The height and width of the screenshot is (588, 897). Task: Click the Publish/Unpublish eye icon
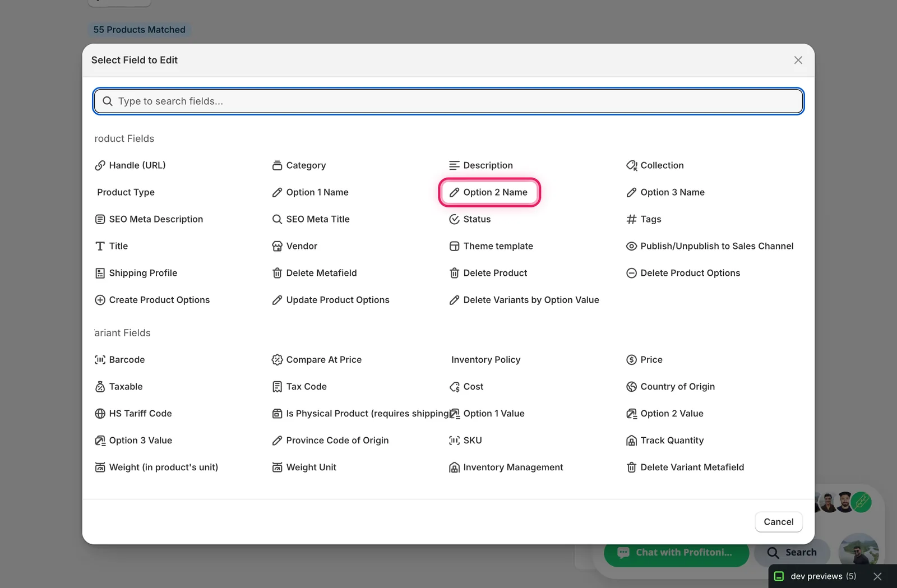631,246
